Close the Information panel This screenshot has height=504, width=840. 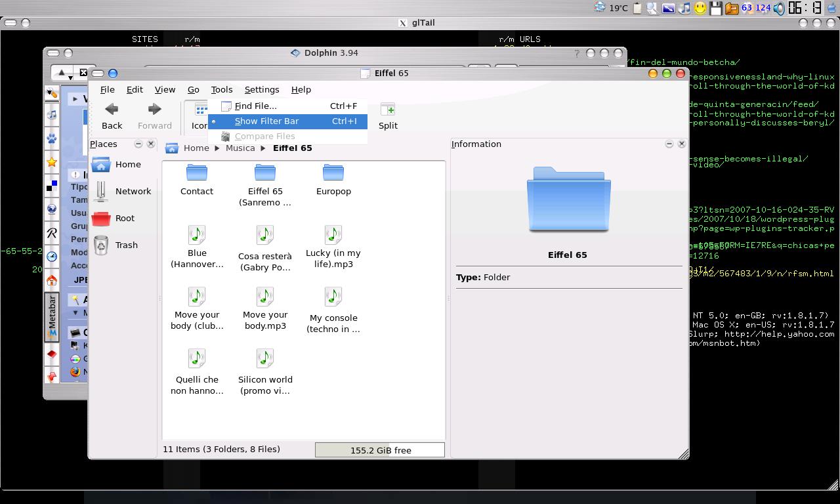(x=681, y=144)
